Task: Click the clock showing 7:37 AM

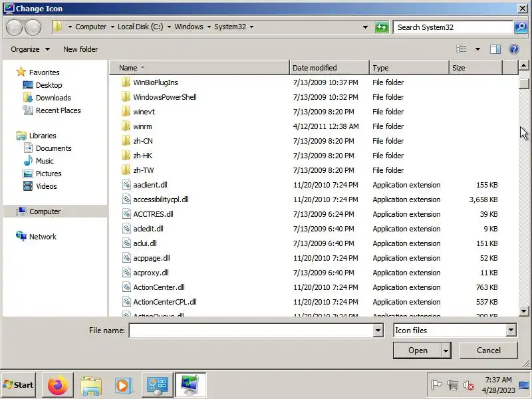Action: (x=498, y=380)
